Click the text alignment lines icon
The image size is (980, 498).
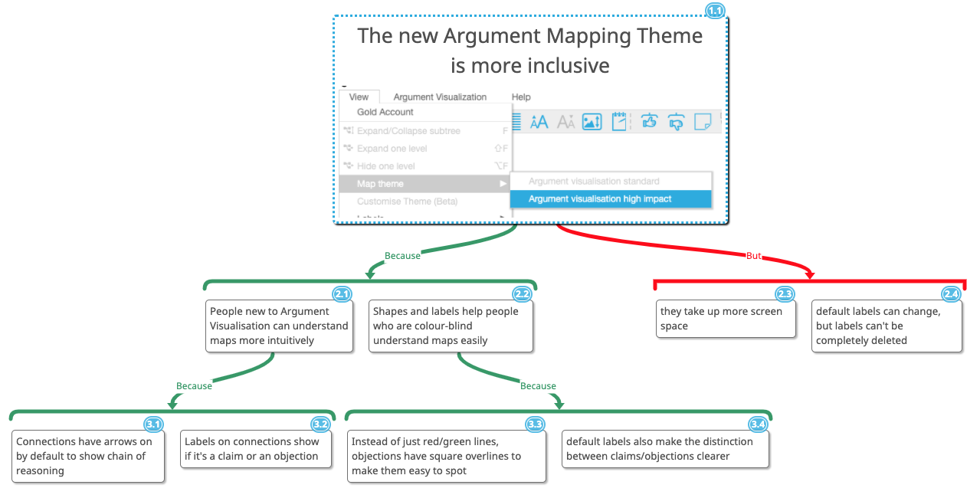pos(516,121)
